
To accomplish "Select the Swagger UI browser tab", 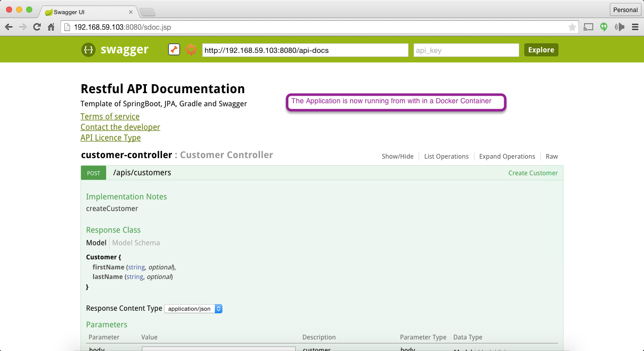I will pos(87,11).
